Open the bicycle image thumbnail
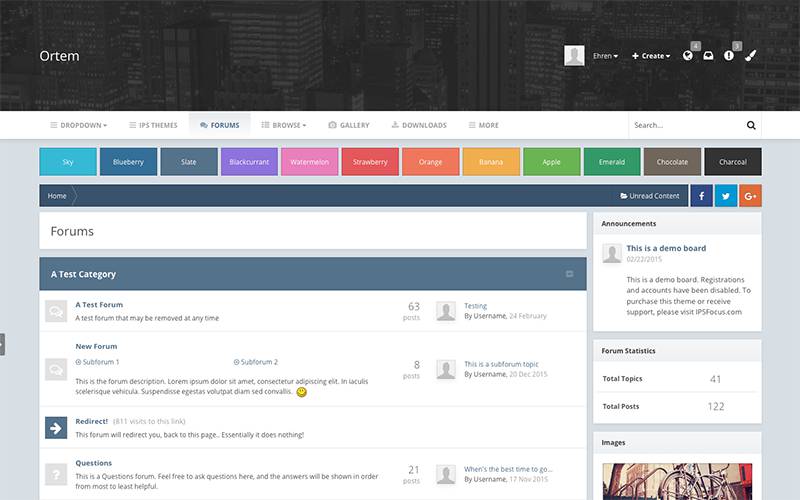This screenshot has height=500, width=800. (677, 482)
